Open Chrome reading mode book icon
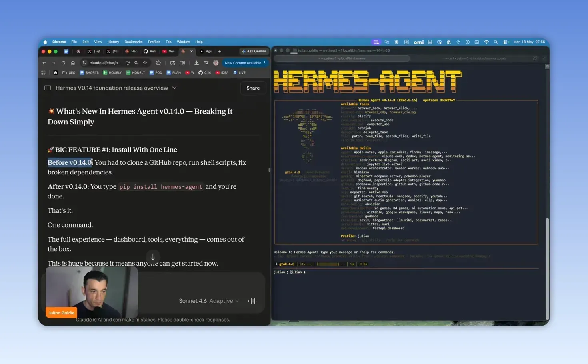The height and width of the screenshot is (364, 588). point(182,63)
